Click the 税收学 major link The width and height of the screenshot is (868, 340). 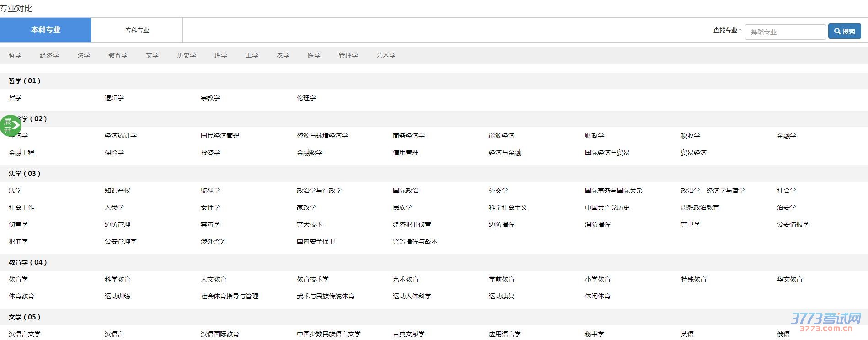(x=691, y=136)
